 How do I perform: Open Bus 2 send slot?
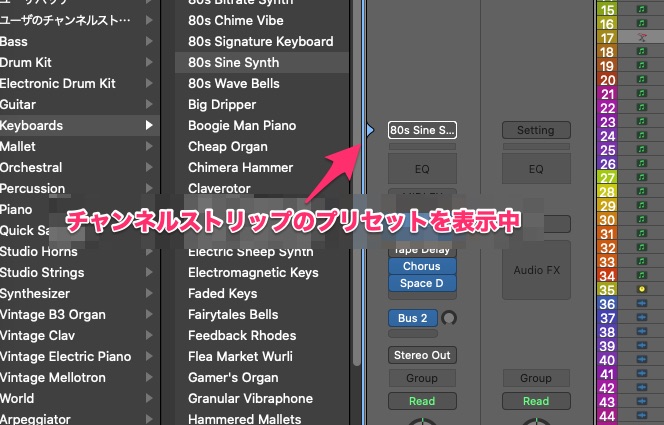[413, 318]
